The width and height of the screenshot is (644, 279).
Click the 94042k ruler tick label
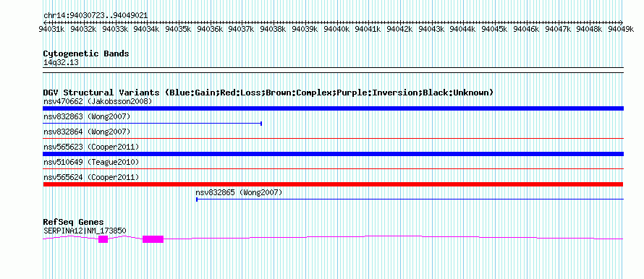(399, 29)
